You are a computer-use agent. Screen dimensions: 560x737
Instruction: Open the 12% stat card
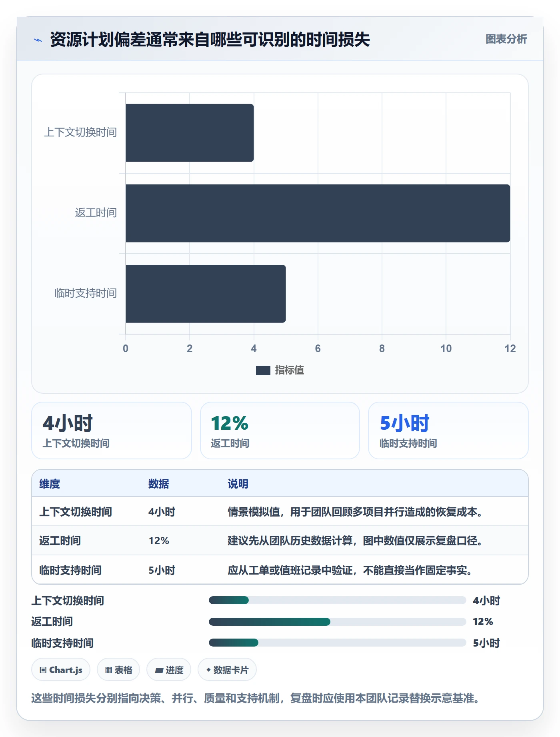280,431
